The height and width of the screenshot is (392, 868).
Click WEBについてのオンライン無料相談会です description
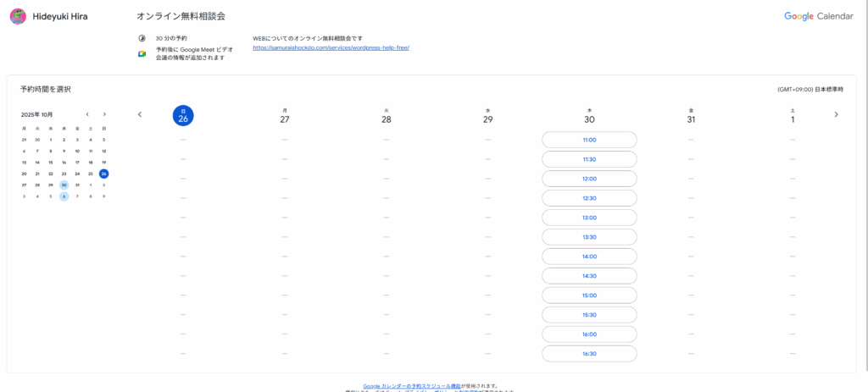pos(308,39)
